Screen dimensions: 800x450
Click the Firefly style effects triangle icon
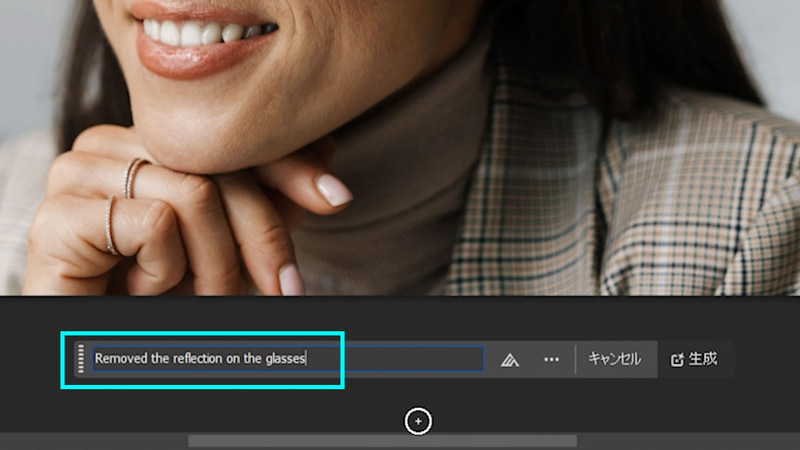509,360
